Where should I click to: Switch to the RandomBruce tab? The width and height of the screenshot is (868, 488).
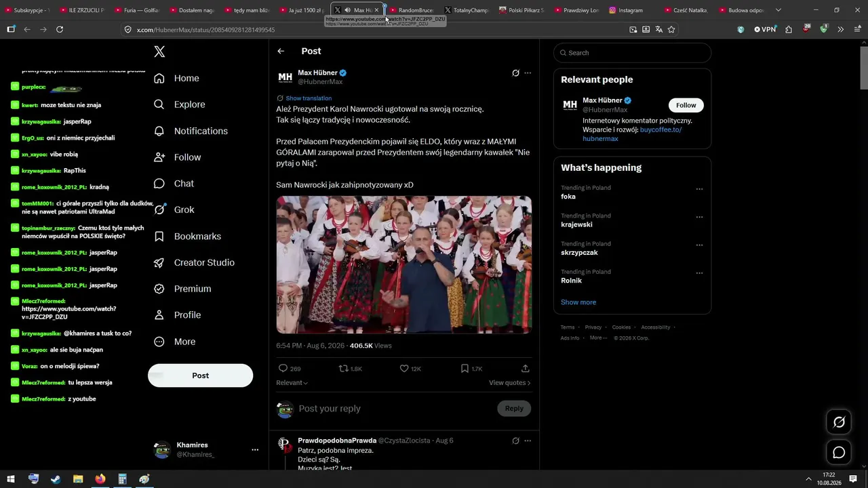click(x=412, y=10)
